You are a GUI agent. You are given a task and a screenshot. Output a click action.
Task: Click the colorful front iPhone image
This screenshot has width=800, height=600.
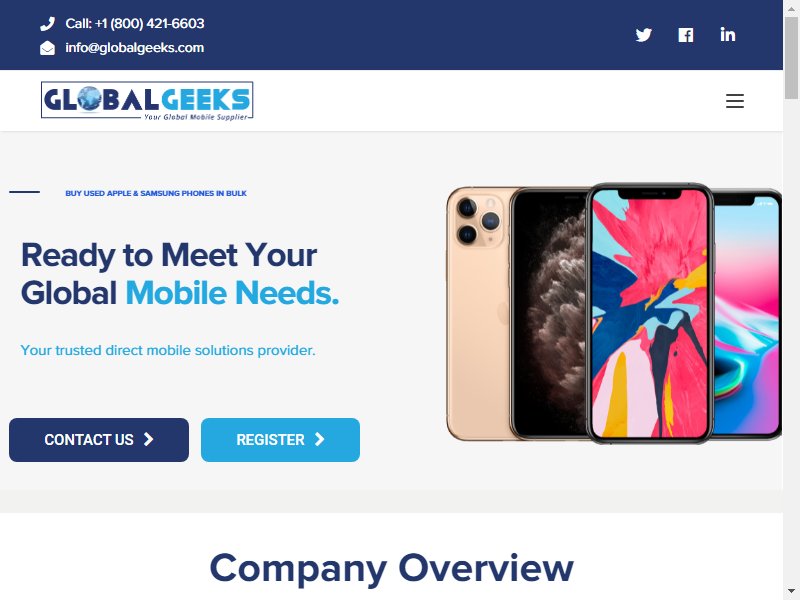[649, 313]
